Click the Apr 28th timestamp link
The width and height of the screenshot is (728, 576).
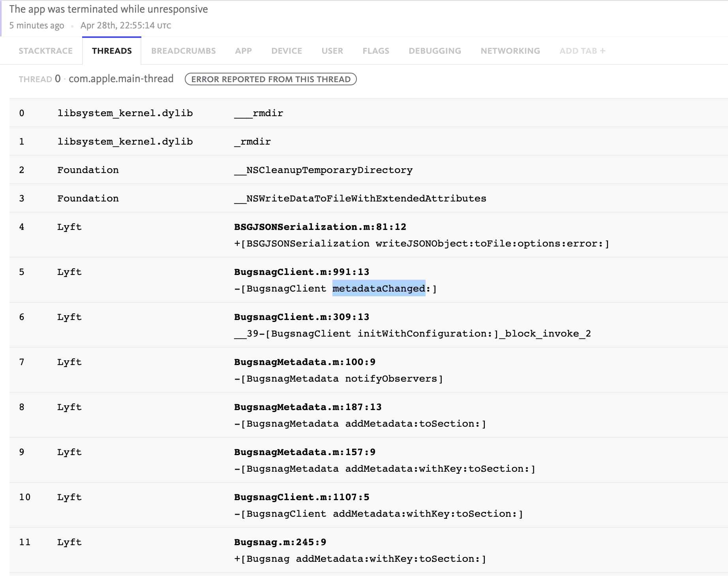[x=126, y=25]
